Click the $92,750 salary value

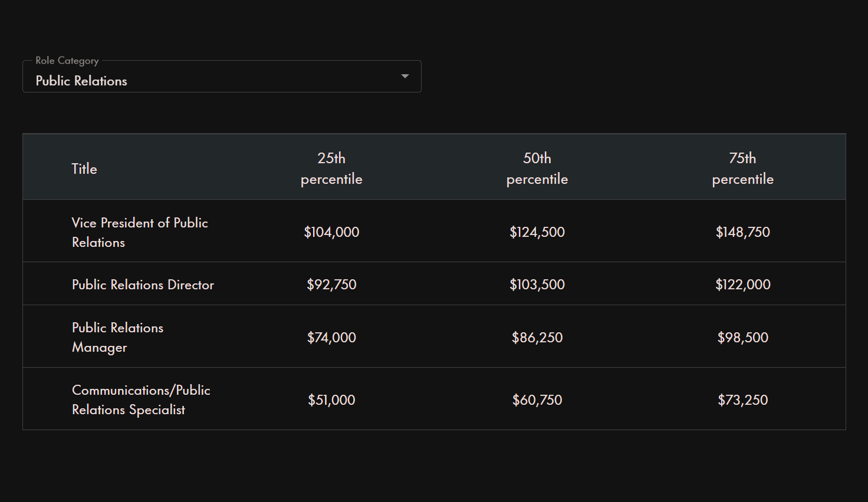[331, 285]
